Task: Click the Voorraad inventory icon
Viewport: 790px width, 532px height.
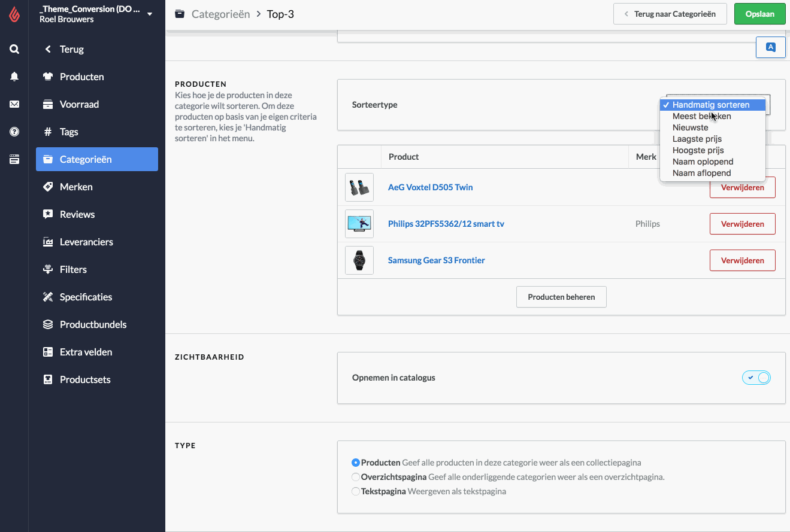Action: click(x=48, y=104)
